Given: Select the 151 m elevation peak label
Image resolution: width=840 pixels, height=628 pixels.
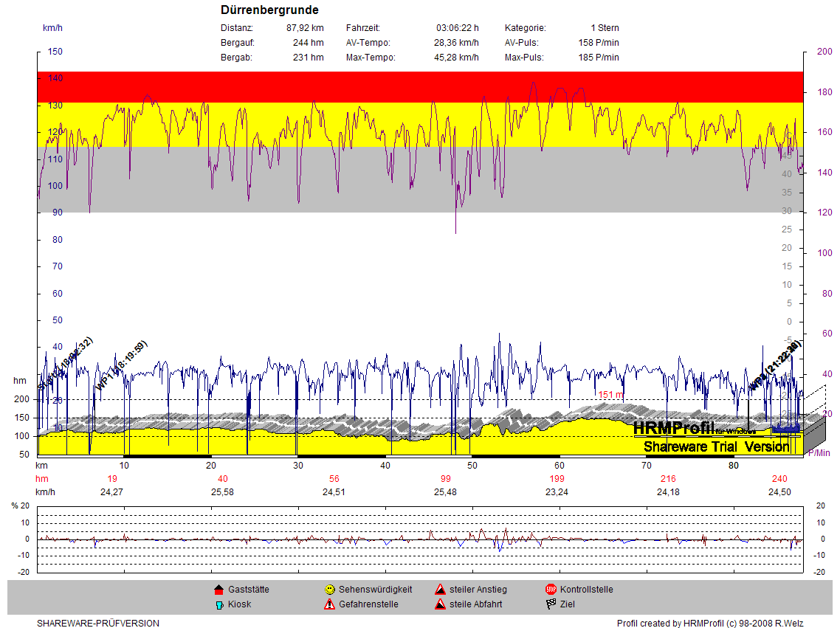Looking at the screenshot, I should (x=611, y=395).
